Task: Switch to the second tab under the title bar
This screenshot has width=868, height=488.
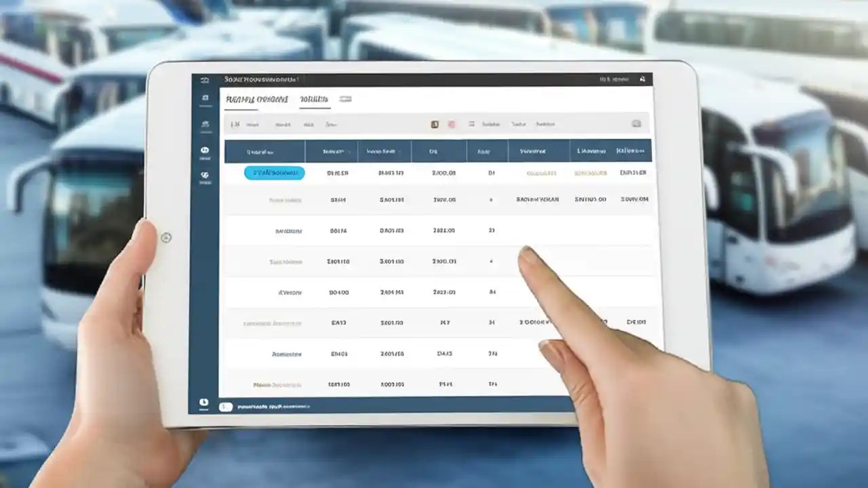Action: click(x=313, y=99)
